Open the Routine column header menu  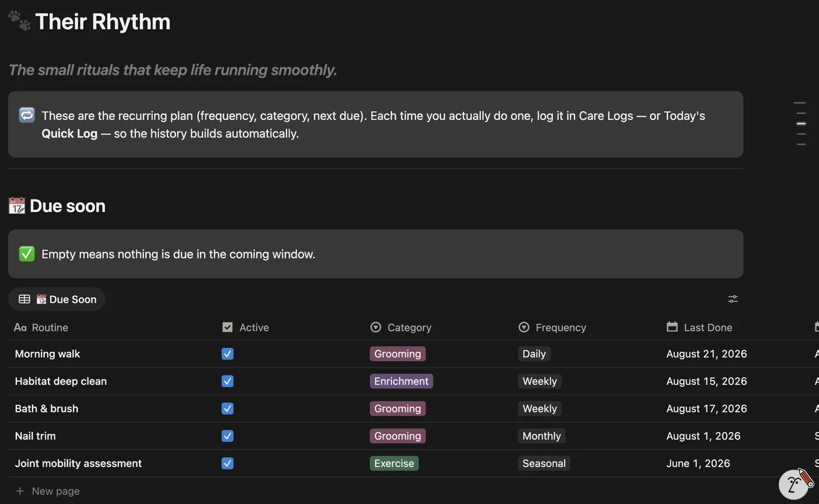tap(41, 327)
